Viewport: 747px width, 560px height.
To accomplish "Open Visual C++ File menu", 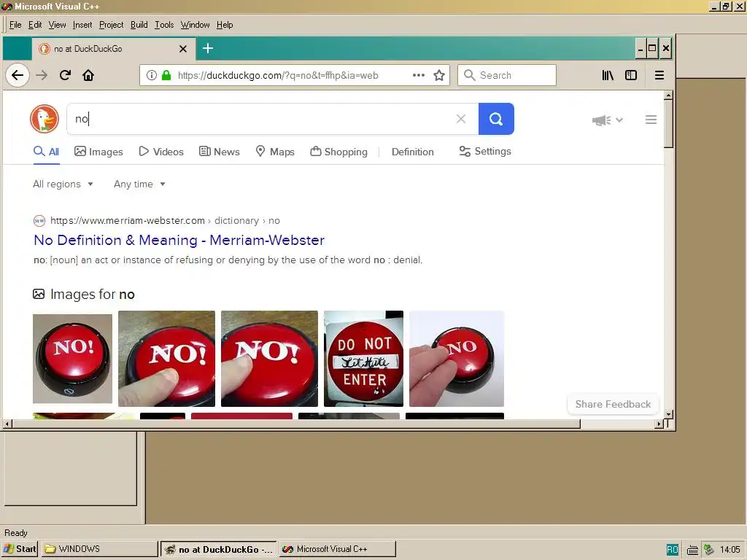I will coord(15,25).
